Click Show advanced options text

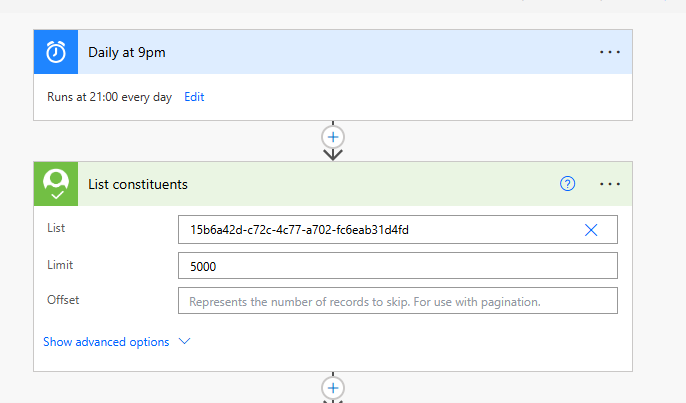106,342
